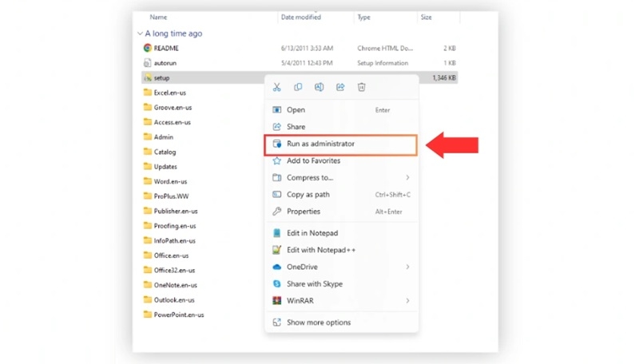Click the Proofing.en-us folder icon
Screen dimensions: 639x364
click(148, 226)
